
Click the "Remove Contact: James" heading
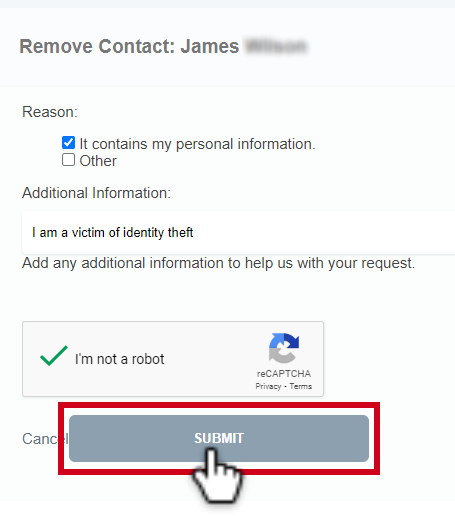129,46
